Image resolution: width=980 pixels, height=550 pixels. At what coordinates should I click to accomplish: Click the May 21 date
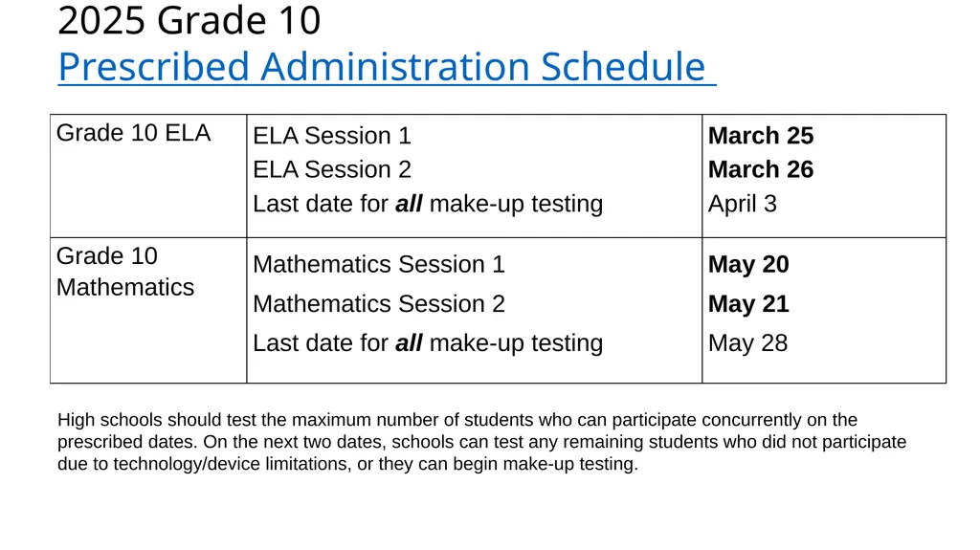[748, 304]
